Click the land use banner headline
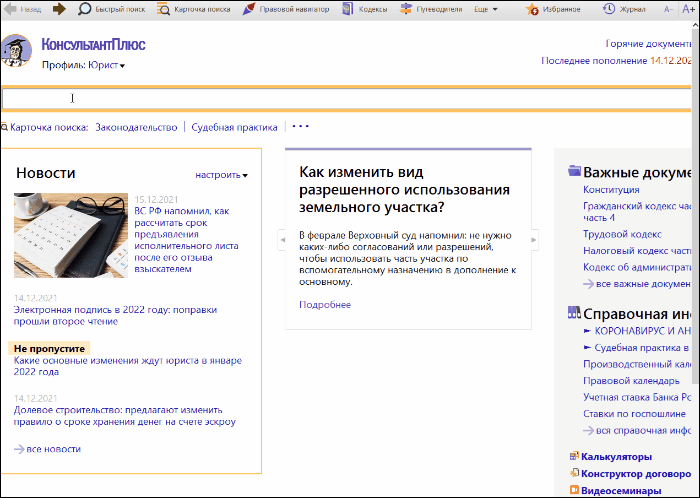The width and height of the screenshot is (700, 498). click(404, 190)
